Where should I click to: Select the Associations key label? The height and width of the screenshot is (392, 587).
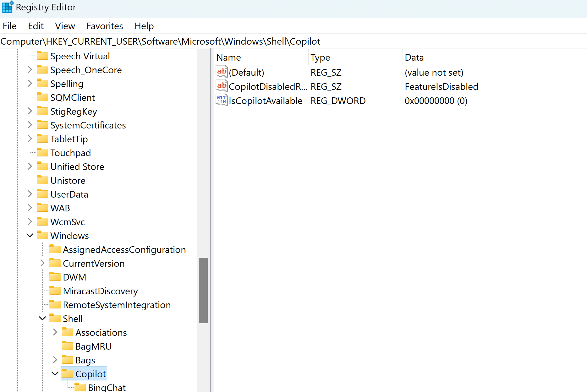pyautogui.click(x=101, y=333)
